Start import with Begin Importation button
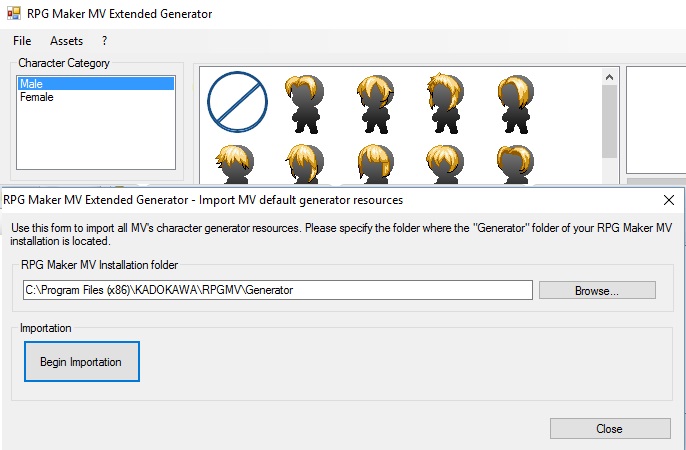 point(82,362)
